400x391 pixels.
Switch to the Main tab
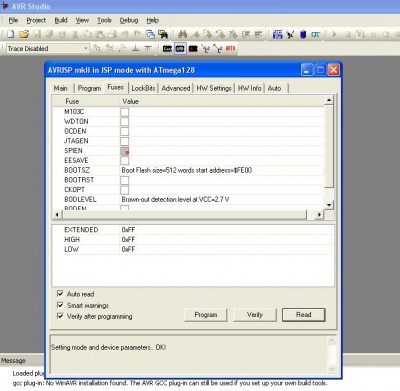click(x=61, y=88)
